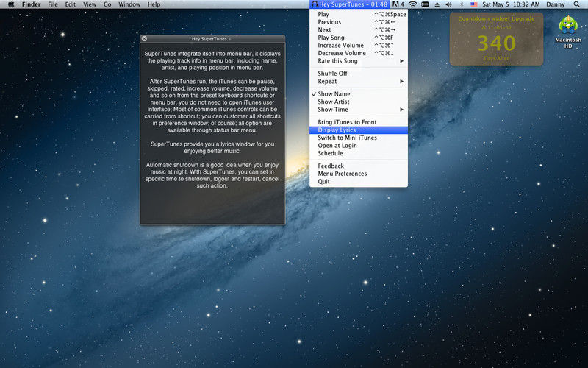588x368 pixels.
Task: Click the Hey SuperTunes menu bar title
Action: 354,4
